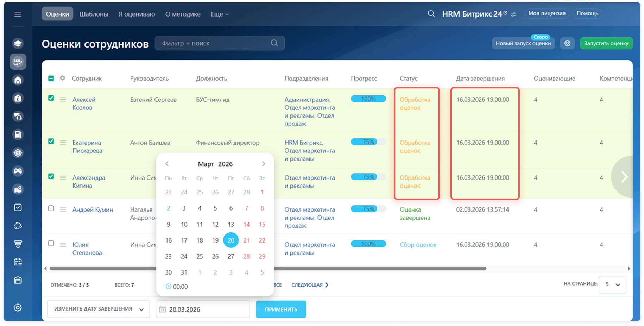
Task: Click table column settings gear icon
Action: 63,78
